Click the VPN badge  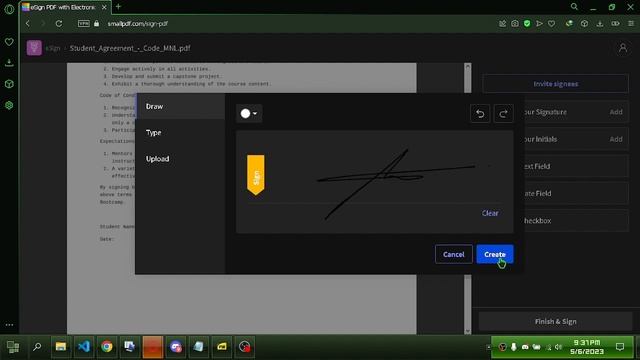84,24
